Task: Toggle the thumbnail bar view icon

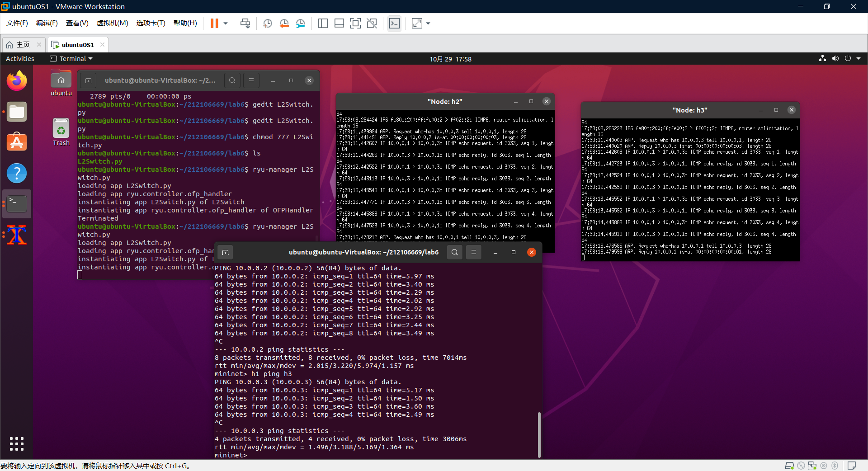Action: pos(339,23)
